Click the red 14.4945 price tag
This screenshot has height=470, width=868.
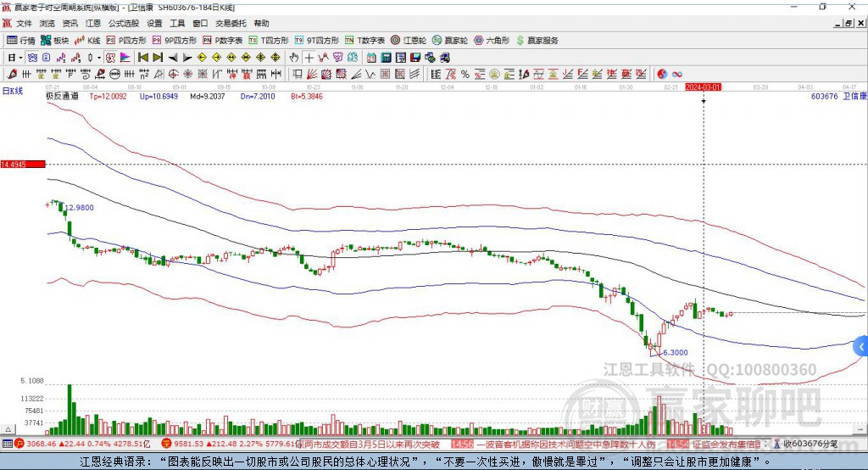[x=23, y=164]
